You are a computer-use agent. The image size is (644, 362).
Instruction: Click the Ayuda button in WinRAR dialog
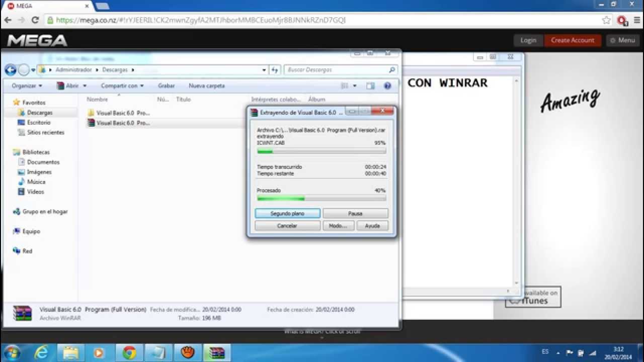(x=372, y=226)
